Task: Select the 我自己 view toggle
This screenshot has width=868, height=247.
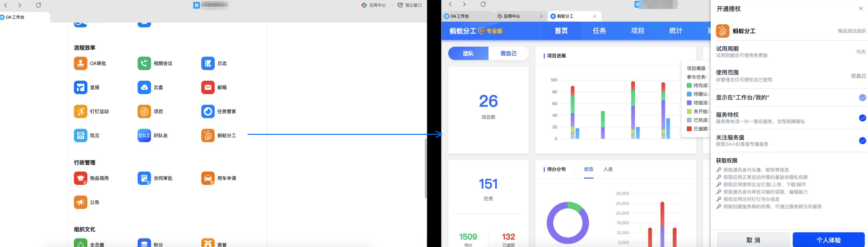Action: tap(508, 53)
